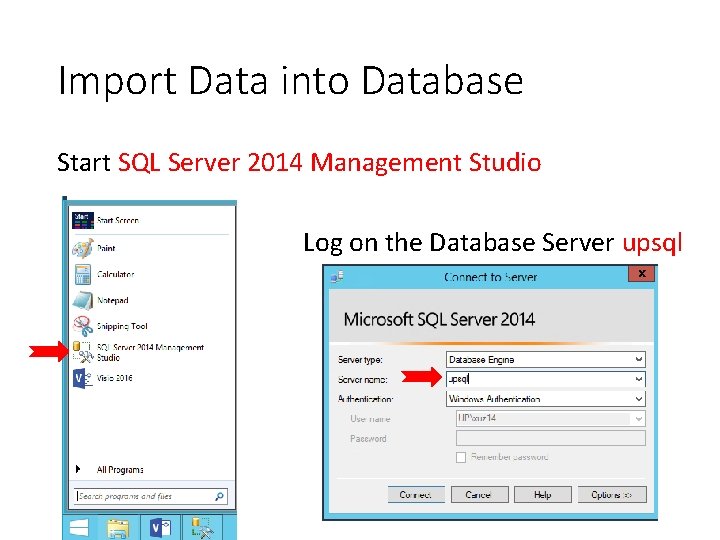Expand the Authentication dropdown
The height and width of the screenshot is (540, 720).
[638, 399]
